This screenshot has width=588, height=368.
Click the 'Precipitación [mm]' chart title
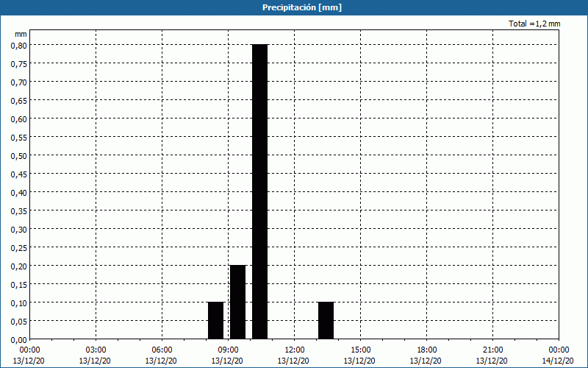pos(302,7)
